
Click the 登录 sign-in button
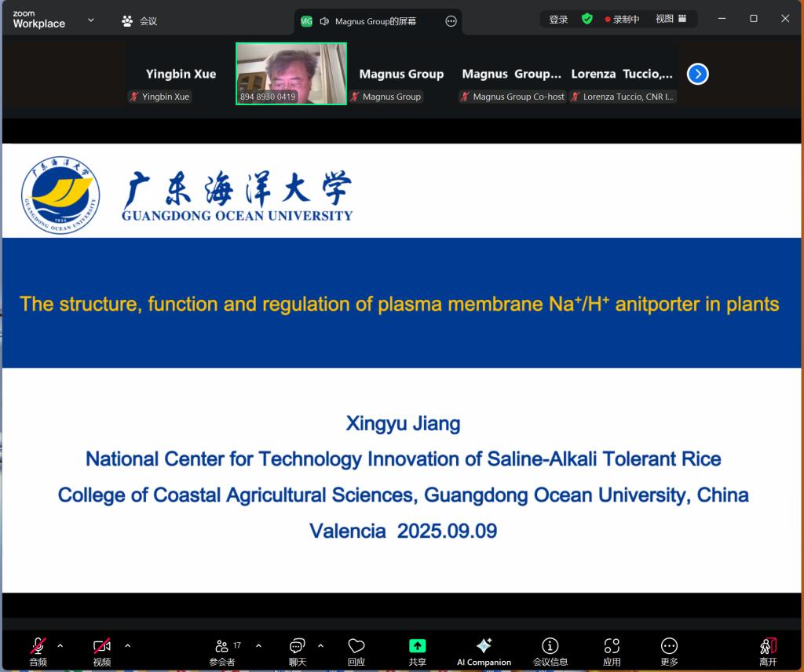pos(558,19)
